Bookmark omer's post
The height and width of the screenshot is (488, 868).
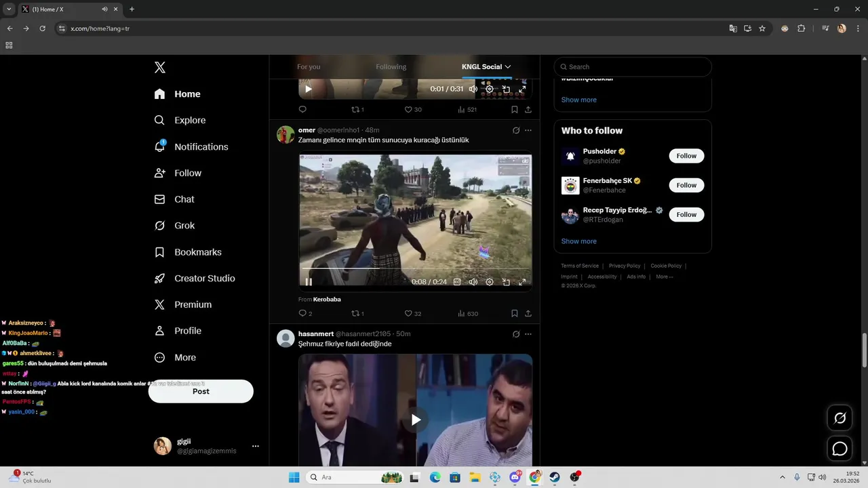tap(515, 313)
